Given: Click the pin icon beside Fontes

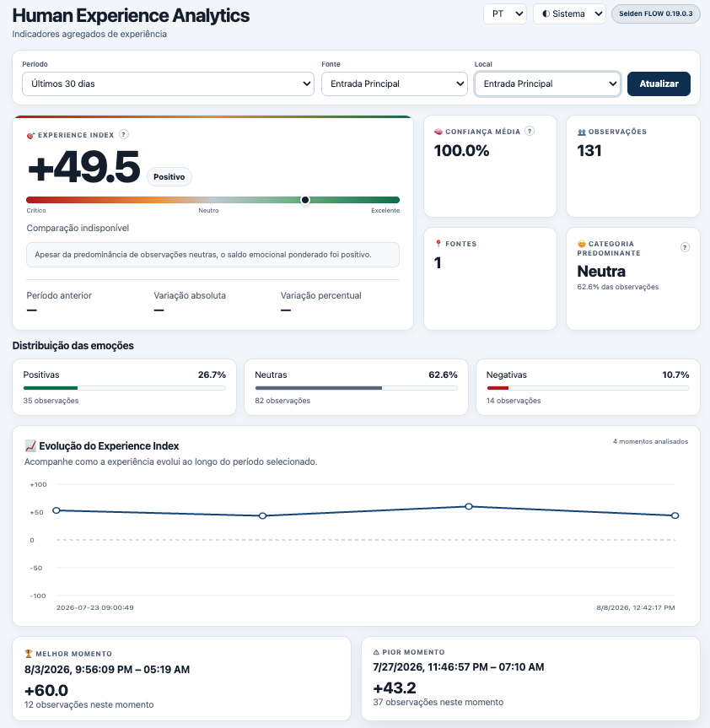Looking at the screenshot, I should pos(438,244).
